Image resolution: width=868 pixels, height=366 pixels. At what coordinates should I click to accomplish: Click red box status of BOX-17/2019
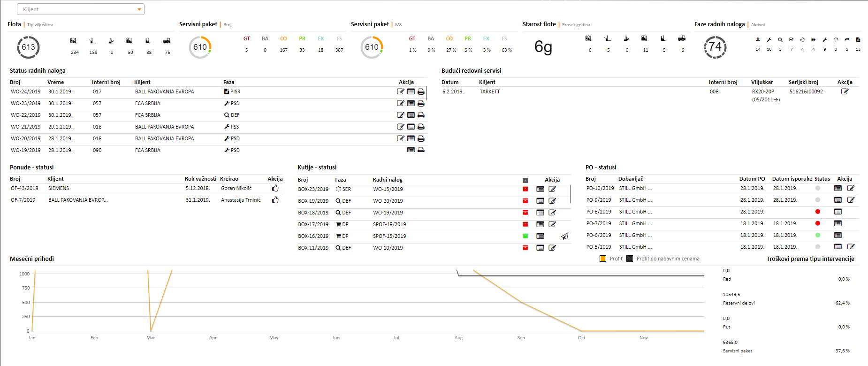point(525,224)
